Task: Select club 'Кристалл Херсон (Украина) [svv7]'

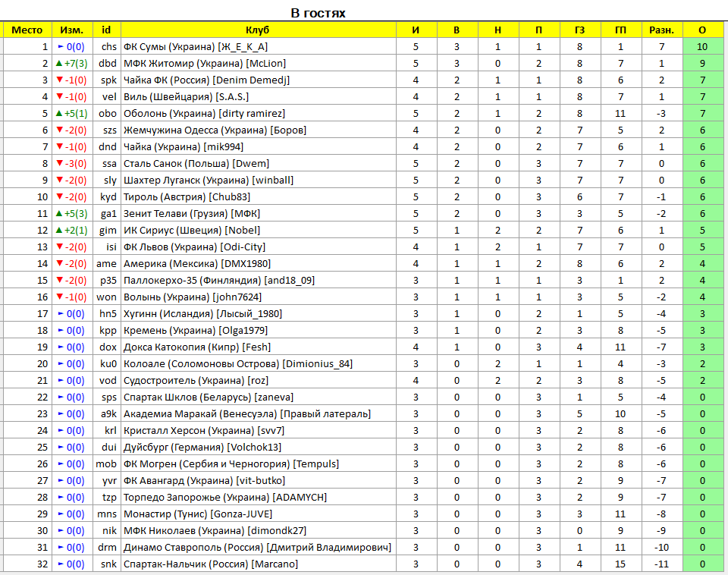Action: (x=204, y=432)
